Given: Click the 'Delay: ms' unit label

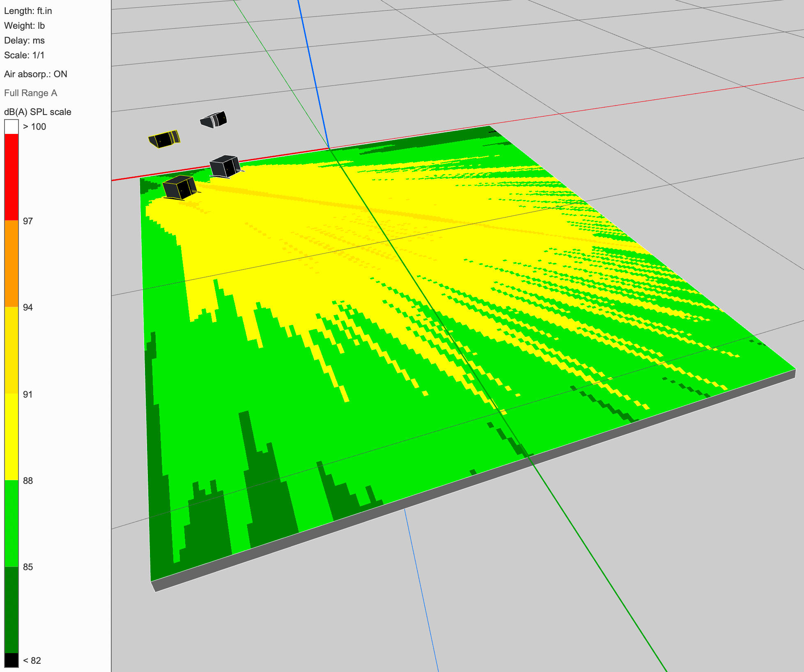Looking at the screenshot, I should (24, 40).
